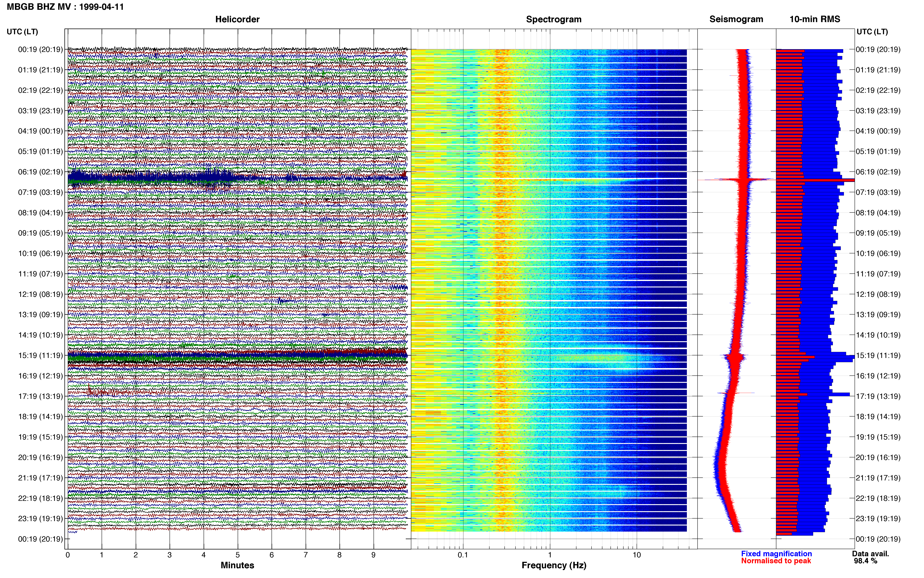924x578 pixels.
Task: Click the 10-min RMS panel heading
Action: click(815, 19)
